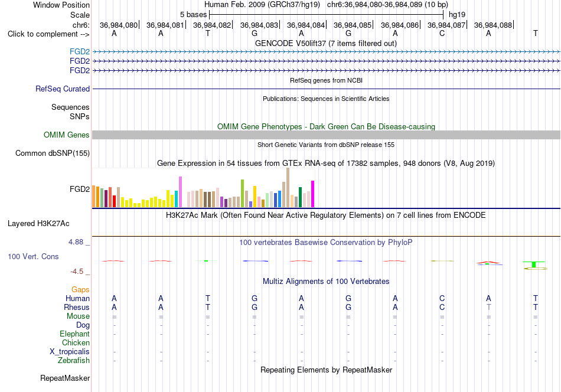
Task: Click the Gaps row label
Action: [80, 289]
